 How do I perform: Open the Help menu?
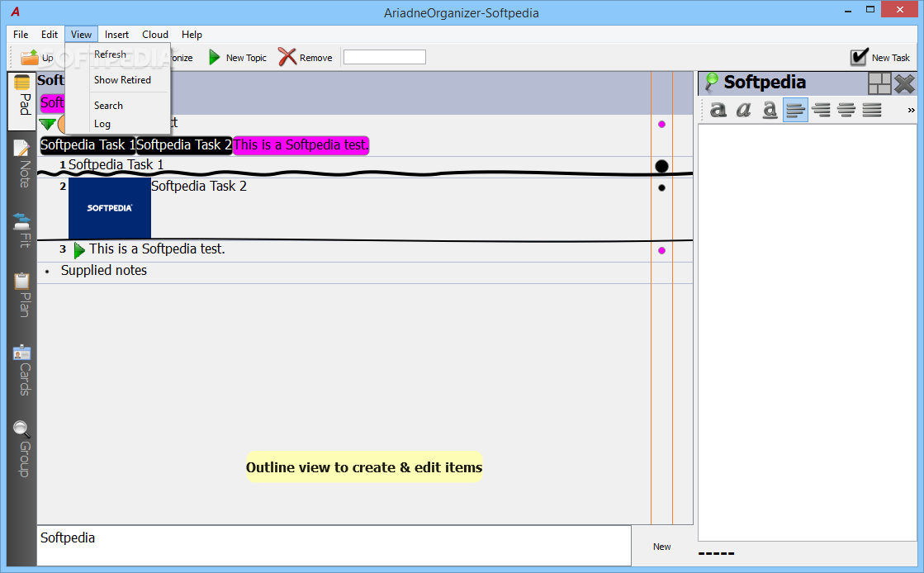click(x=192, y=34)
